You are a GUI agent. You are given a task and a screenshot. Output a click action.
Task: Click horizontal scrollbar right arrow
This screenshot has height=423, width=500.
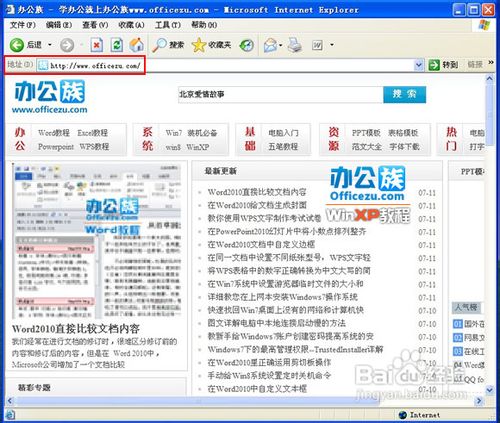tap(479, 400)
